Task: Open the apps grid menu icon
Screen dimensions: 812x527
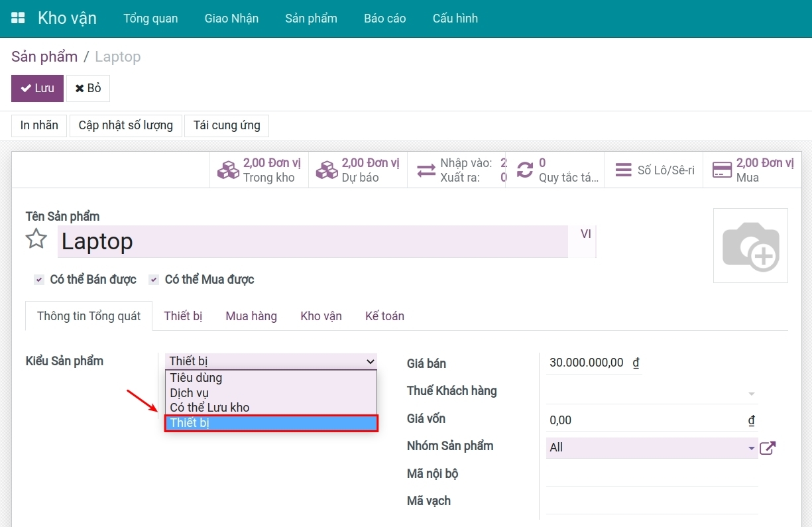Action: pyautogui.click(x=18, y=18)
